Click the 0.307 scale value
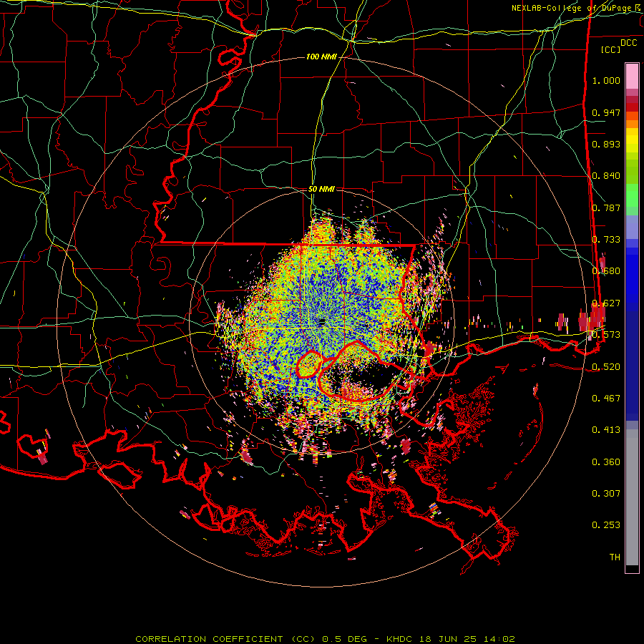 click(606, 493)
